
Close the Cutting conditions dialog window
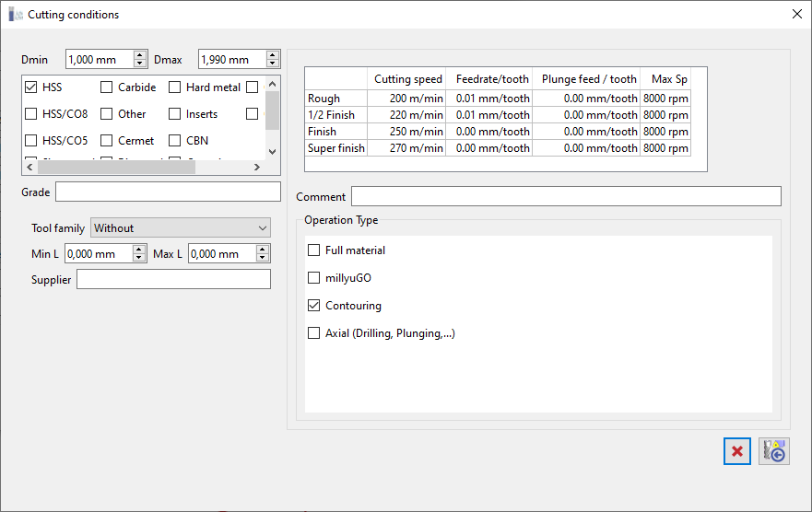(796, 14)
